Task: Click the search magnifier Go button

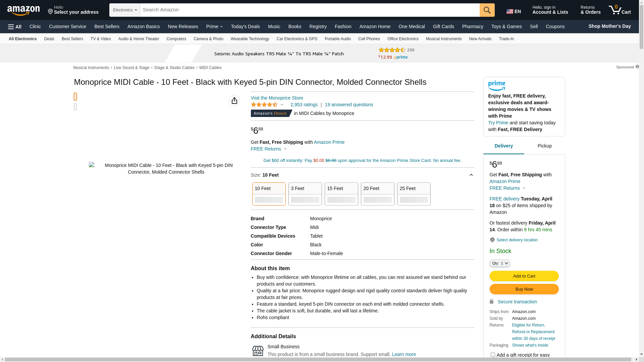Action: pos(487,10)
